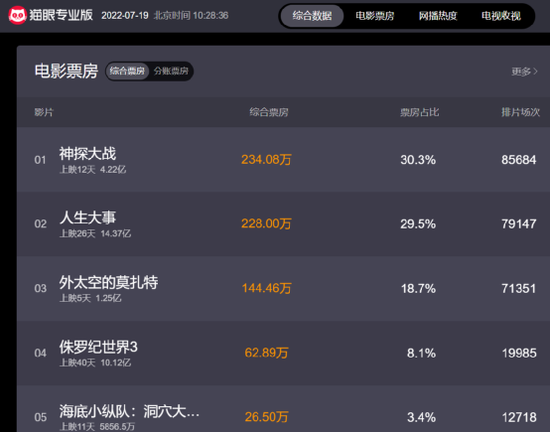Click the 电影票房 section heading

[66, 71]
